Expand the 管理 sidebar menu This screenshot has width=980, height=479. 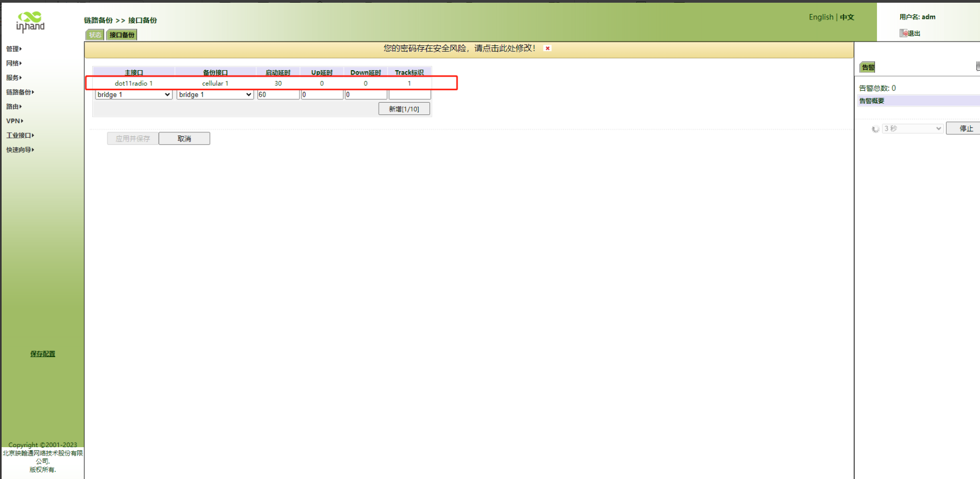pyautogui.click(x=14, y=49)
